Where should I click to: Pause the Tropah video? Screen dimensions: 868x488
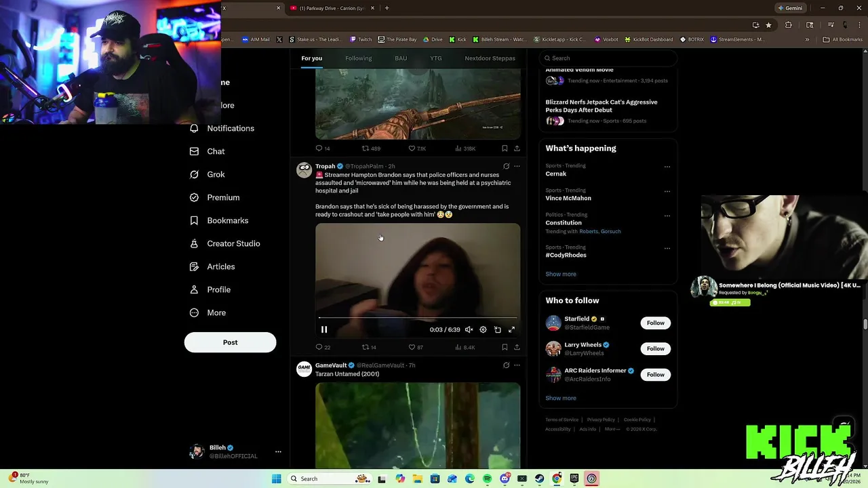coord(324,329)
